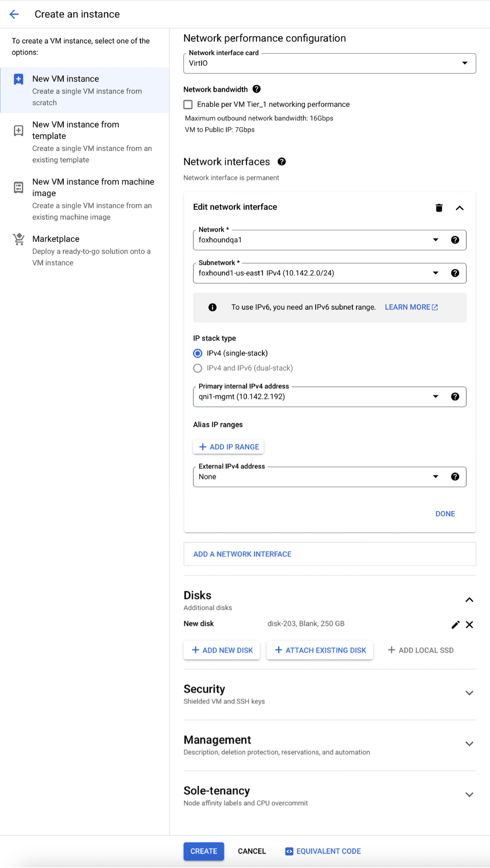Collapse the Disks section
This screenshot has width=490, height=868.
click(x=469, y=600)
